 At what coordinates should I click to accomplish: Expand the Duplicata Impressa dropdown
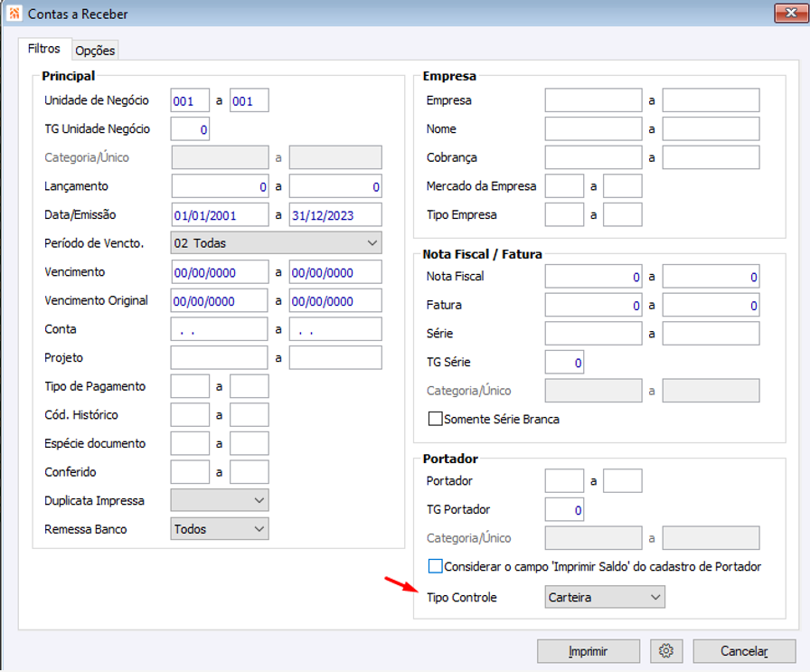[x=220, y=500]
